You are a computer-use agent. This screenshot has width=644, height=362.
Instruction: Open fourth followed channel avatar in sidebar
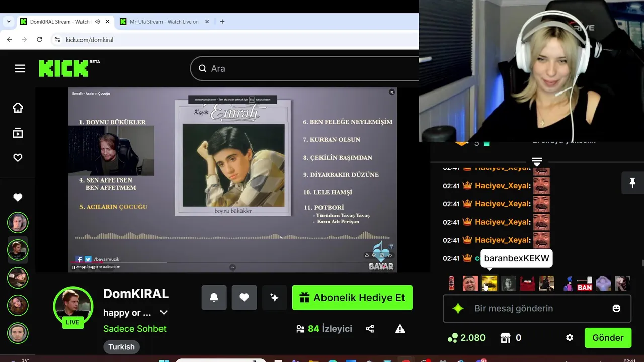click(18, 305)
